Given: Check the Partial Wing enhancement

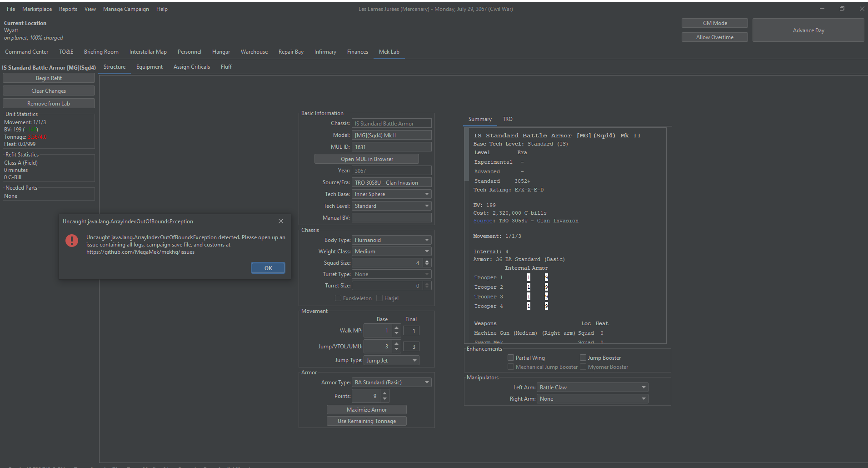Looking at the screenshot, I should [x=511, y=357].
